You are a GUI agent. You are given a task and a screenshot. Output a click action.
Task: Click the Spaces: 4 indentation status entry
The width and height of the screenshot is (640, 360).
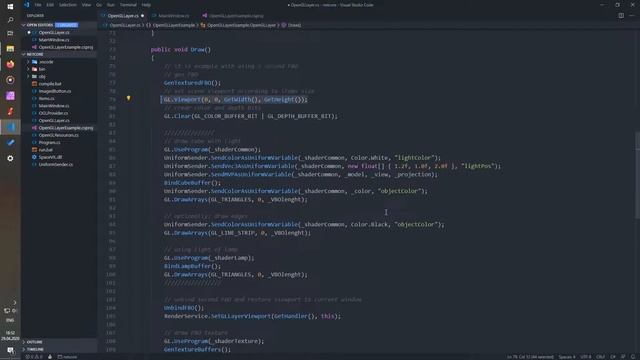click(x=567, y=357)
